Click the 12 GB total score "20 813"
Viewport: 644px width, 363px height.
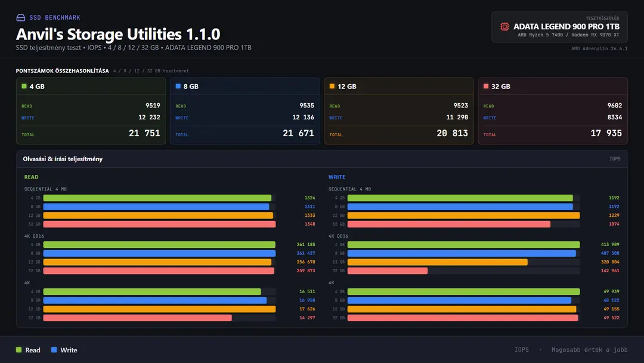click(452, 133)
